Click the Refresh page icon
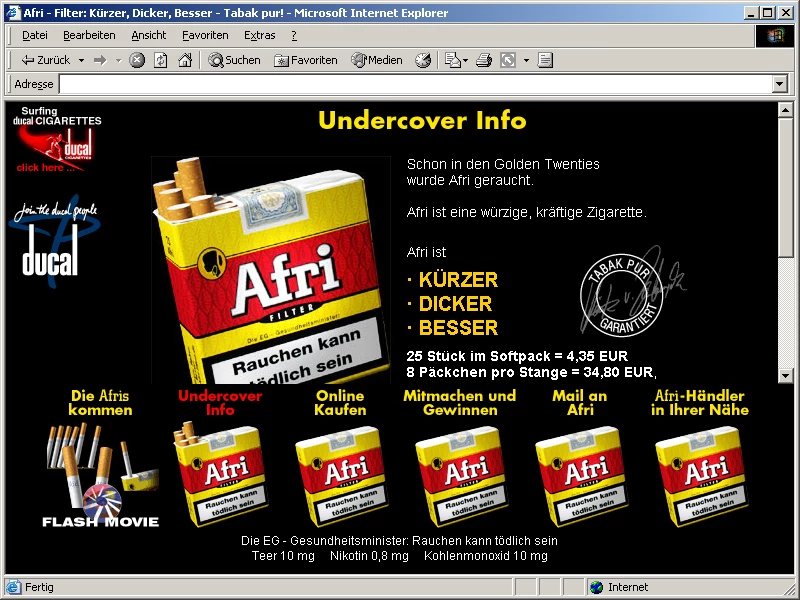This screenshot has width=800, height=600. tap(161, 60)
